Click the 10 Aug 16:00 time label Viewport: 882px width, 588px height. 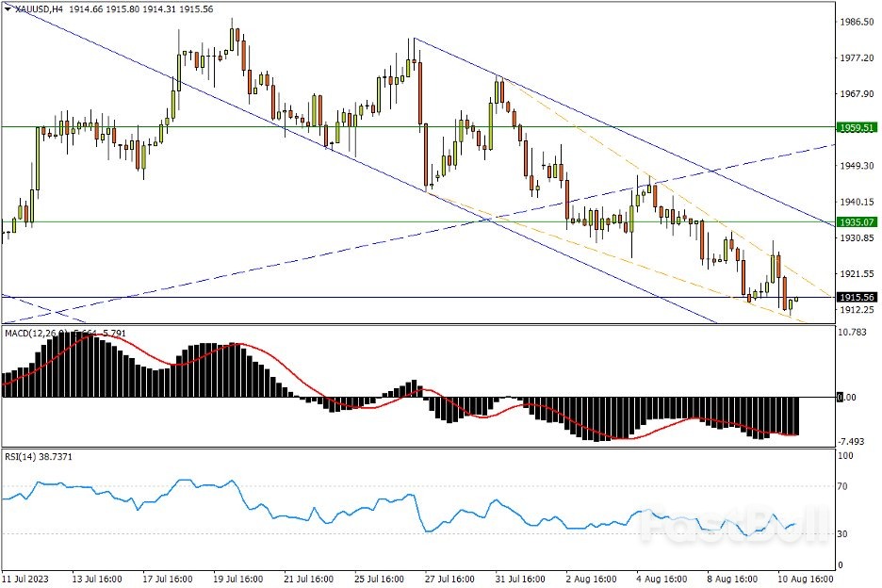click(796, 576)
